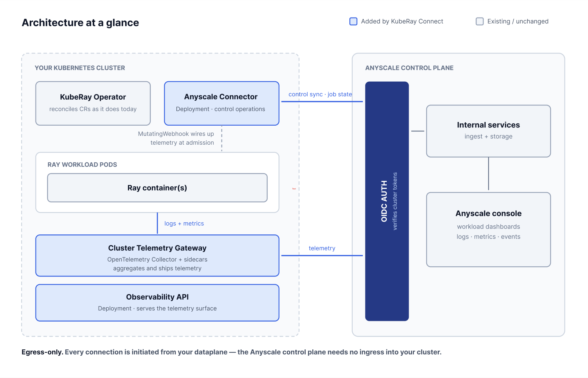Click 'aggregates and ships telemetry' text
The image size is (588, 378).
(x=157, y=268)
